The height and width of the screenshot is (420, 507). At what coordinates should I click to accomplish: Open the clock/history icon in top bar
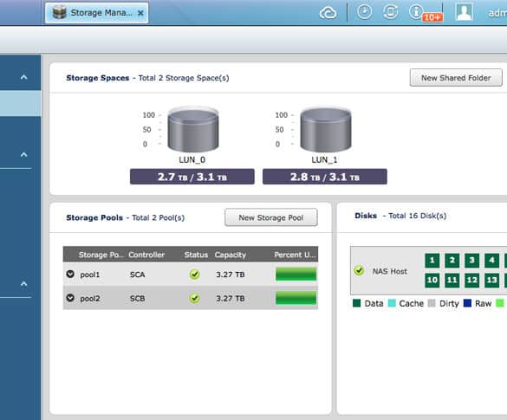pos(364,12)
